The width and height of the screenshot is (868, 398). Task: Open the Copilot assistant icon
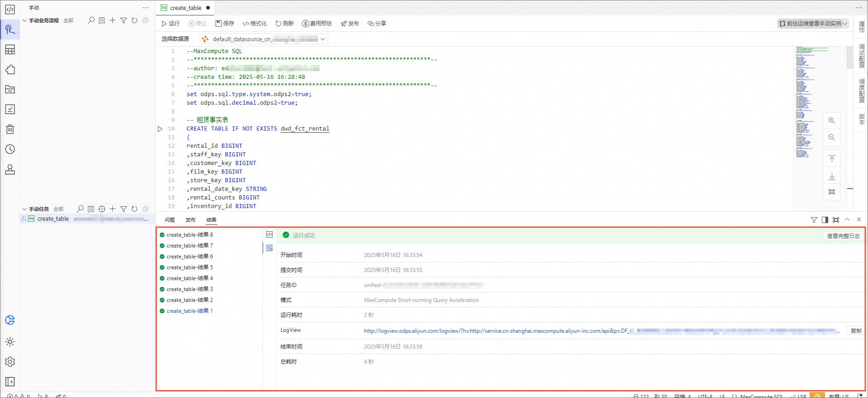click(10, 320)
